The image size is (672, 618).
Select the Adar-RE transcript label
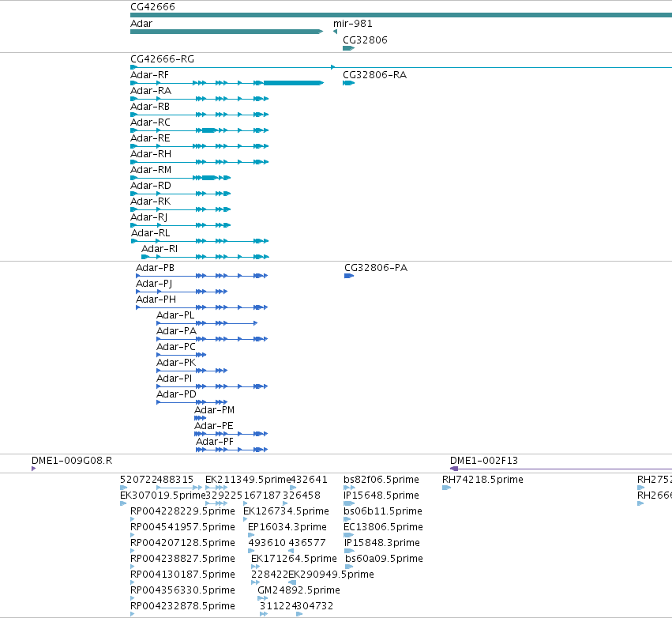pos(150,138)
